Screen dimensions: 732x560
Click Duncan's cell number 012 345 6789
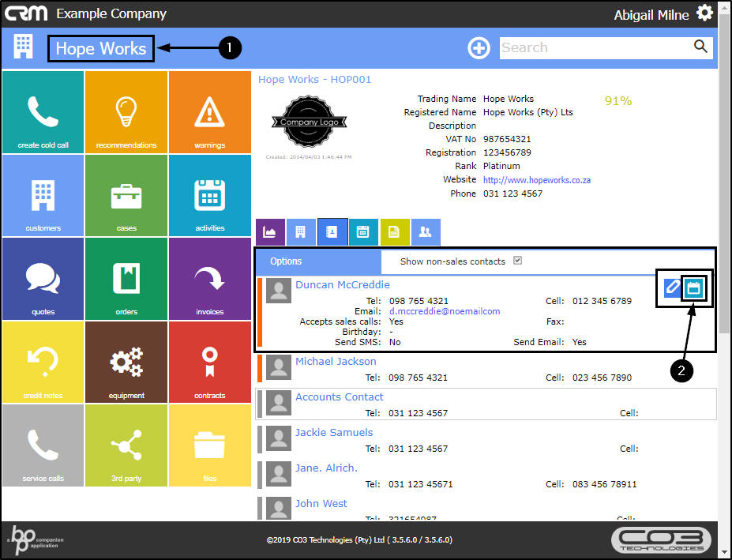pos(602,301)
